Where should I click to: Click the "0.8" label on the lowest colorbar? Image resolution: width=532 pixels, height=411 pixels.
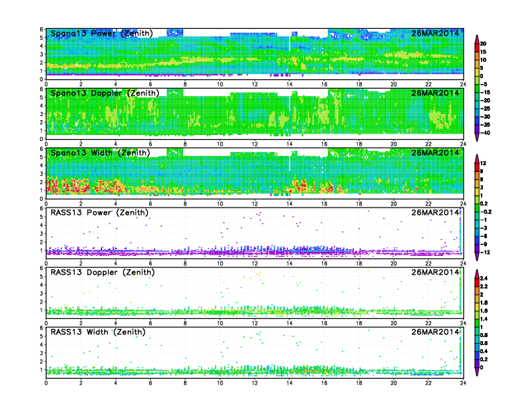[x=484, y=335]
